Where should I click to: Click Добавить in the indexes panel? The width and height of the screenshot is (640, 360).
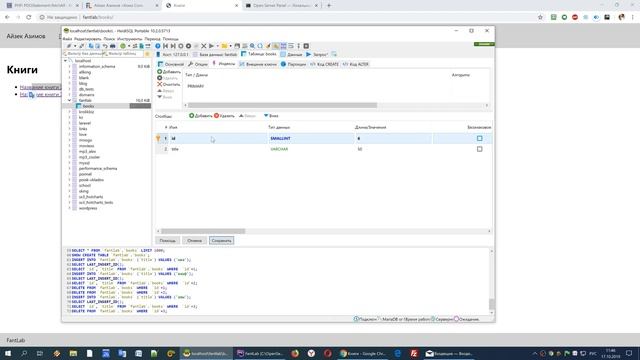[x=169, y=72]
